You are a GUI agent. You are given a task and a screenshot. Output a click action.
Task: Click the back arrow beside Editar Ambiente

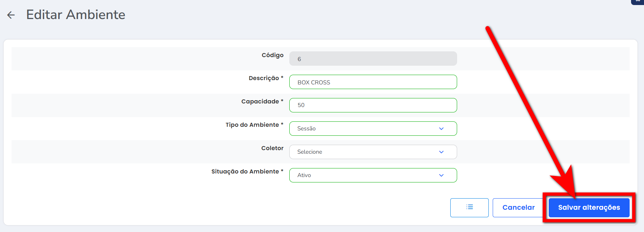click(x=11, y=15)
